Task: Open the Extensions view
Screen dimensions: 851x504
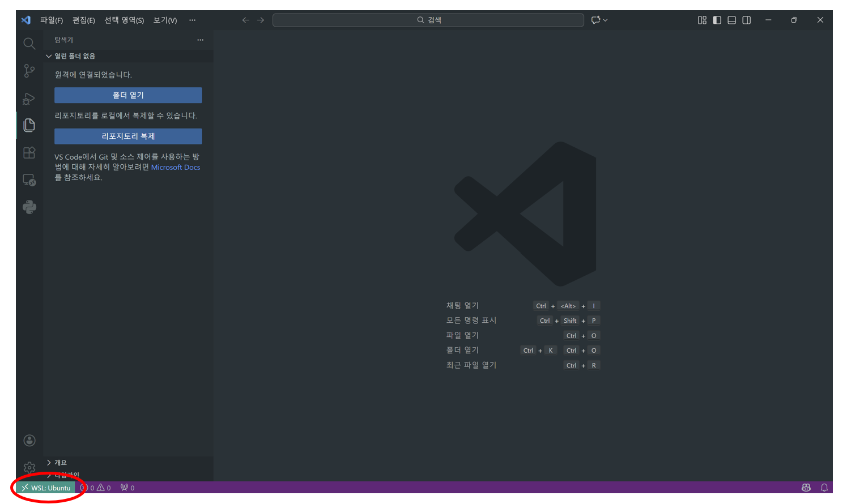Action: 29,153
